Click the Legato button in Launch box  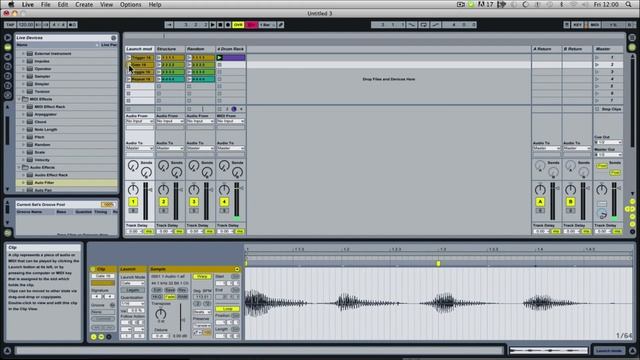tap(133, 290)
